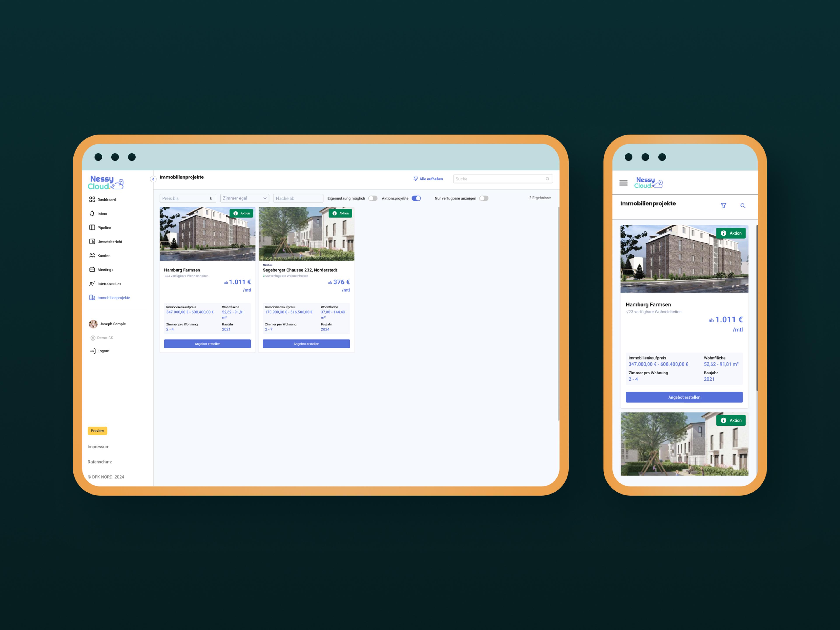
Task: Open Inbox via the bell icon
Action: (92, 213)
